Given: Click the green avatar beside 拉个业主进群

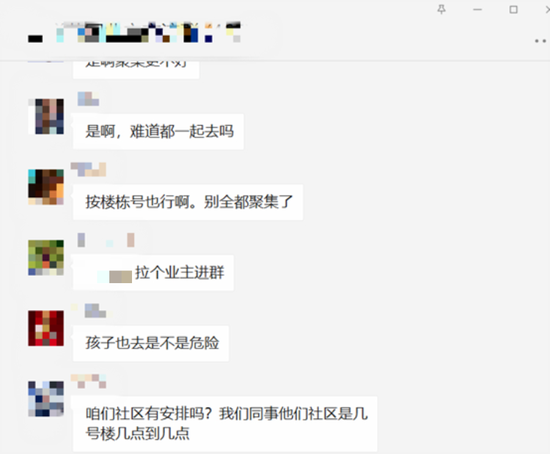Looking at the screenshot, I should pyautogui.click(x=46, y=258).
